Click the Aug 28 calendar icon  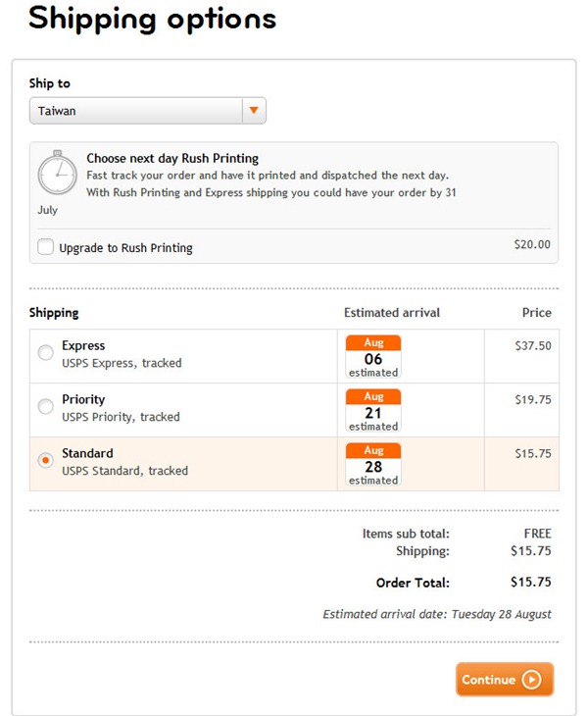coord(373,465)
